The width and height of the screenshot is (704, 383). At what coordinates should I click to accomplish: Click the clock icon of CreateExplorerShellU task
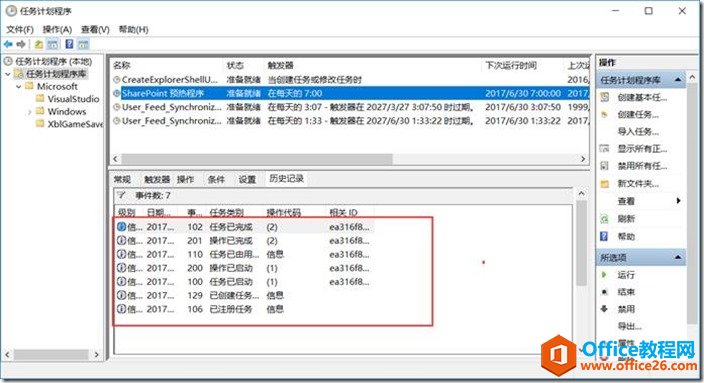[x=117, y=80]
